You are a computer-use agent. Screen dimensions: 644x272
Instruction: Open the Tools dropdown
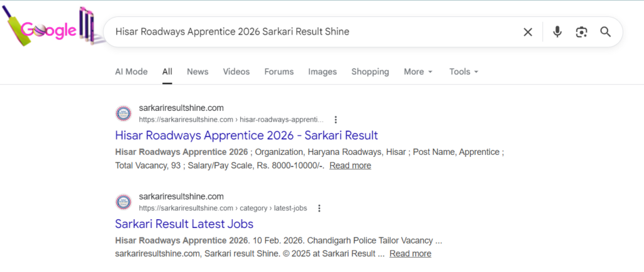point(464,72)
